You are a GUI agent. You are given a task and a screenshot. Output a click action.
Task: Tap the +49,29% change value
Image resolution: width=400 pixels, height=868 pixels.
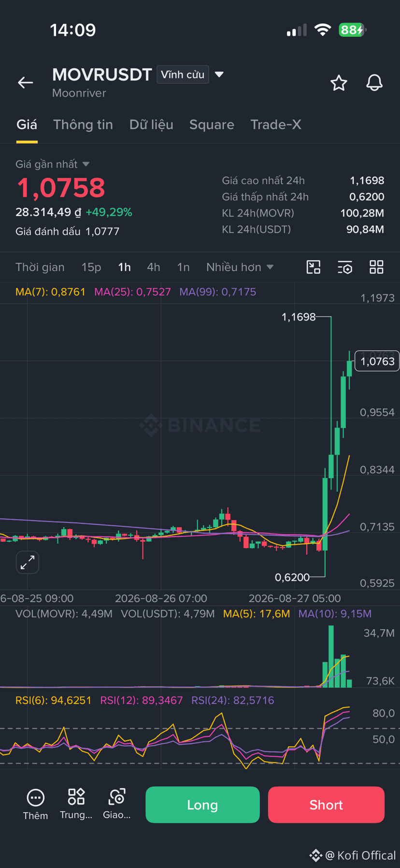pos(109,212)
